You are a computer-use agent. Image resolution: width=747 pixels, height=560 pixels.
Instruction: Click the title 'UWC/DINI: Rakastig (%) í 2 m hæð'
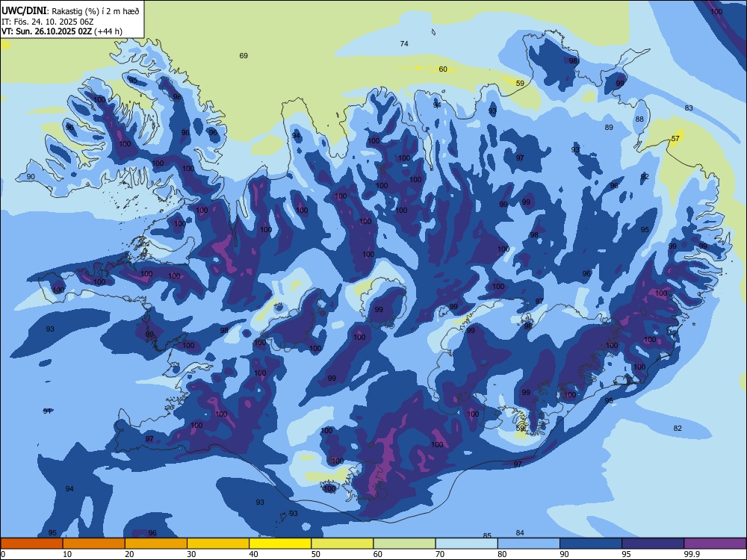(70, 10)
